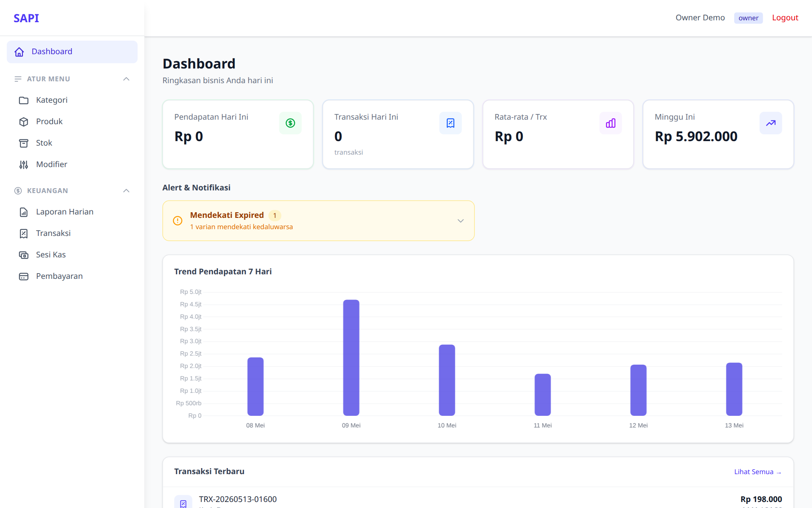Collapse the ATUR MENU section

126,79
